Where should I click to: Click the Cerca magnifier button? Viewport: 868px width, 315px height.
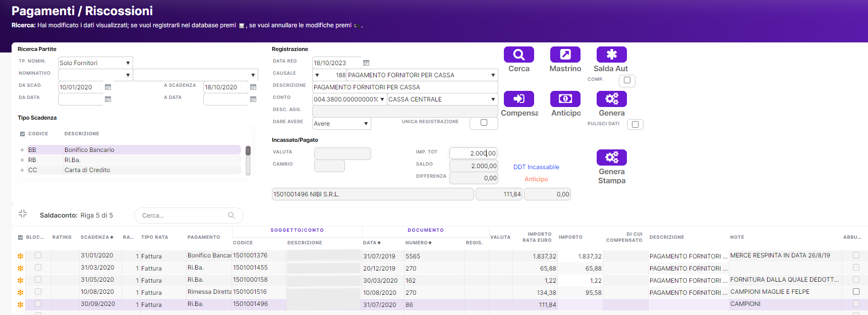[518, 55]
